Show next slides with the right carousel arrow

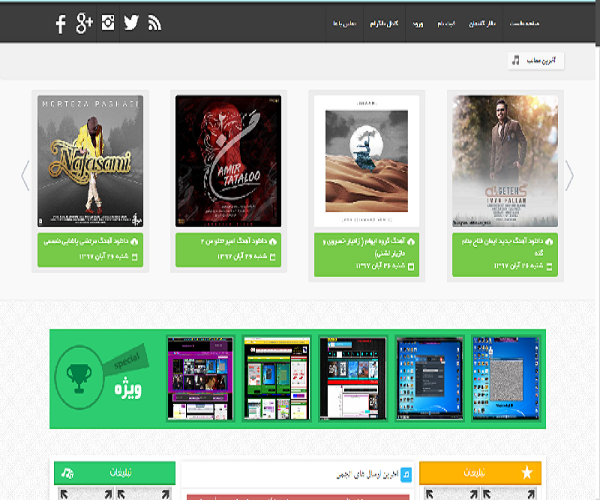(x=569, y=176)
